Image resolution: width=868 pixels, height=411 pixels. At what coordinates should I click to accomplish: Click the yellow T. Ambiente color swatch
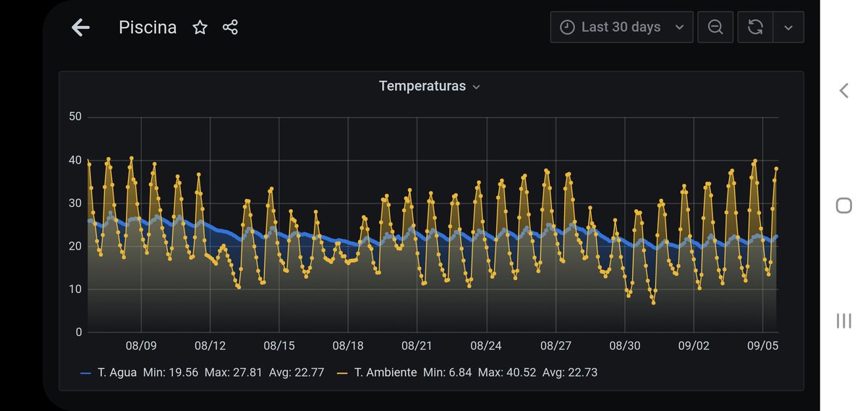coord(342,373)
